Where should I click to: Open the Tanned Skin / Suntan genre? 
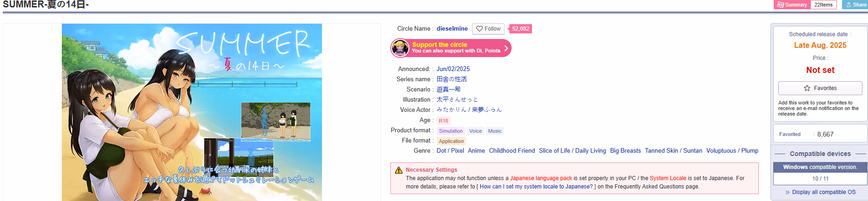673,150
